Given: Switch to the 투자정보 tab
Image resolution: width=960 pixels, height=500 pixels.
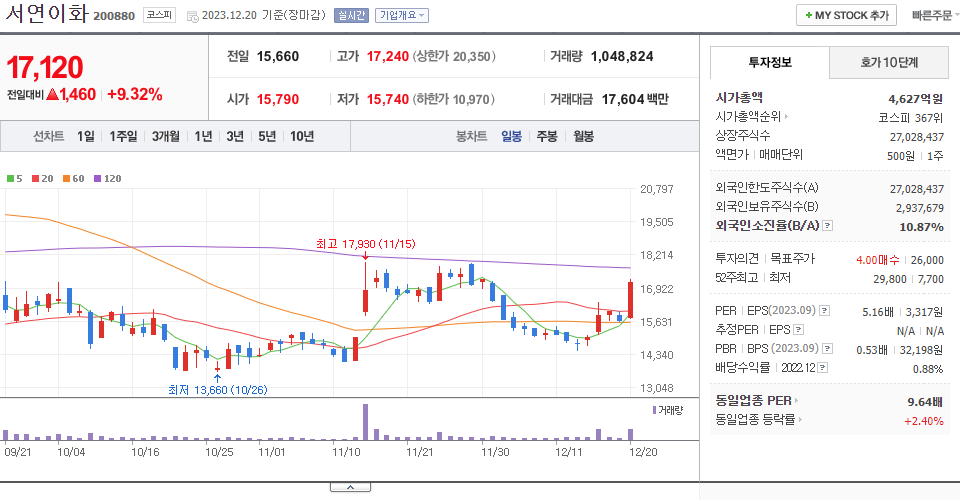Looking at the screenshot, I should pyautogui.click(x=770, y=62).
